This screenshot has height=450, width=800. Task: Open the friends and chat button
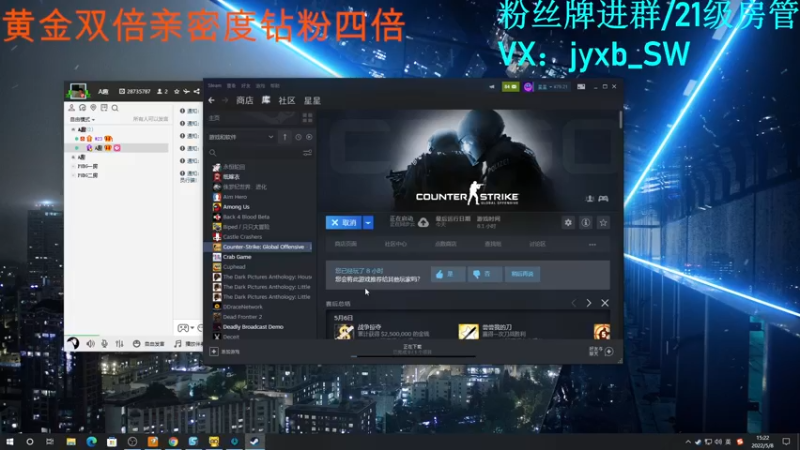tap(601, 351)
